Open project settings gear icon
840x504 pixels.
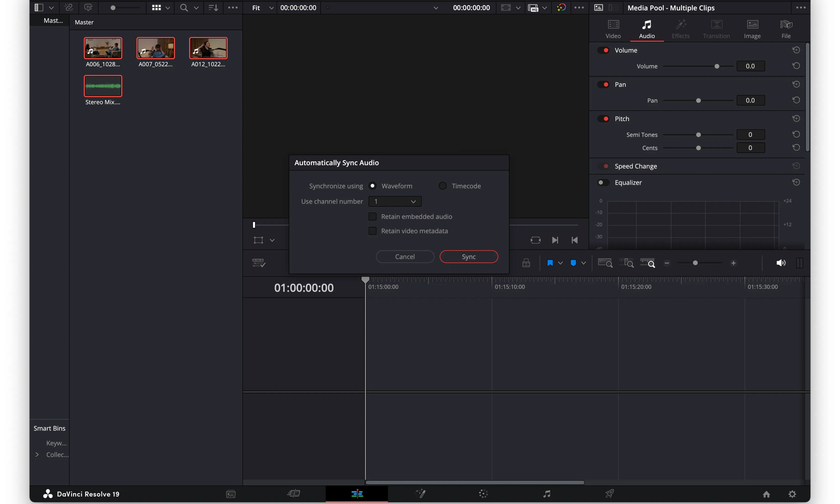tap(792, 494)
